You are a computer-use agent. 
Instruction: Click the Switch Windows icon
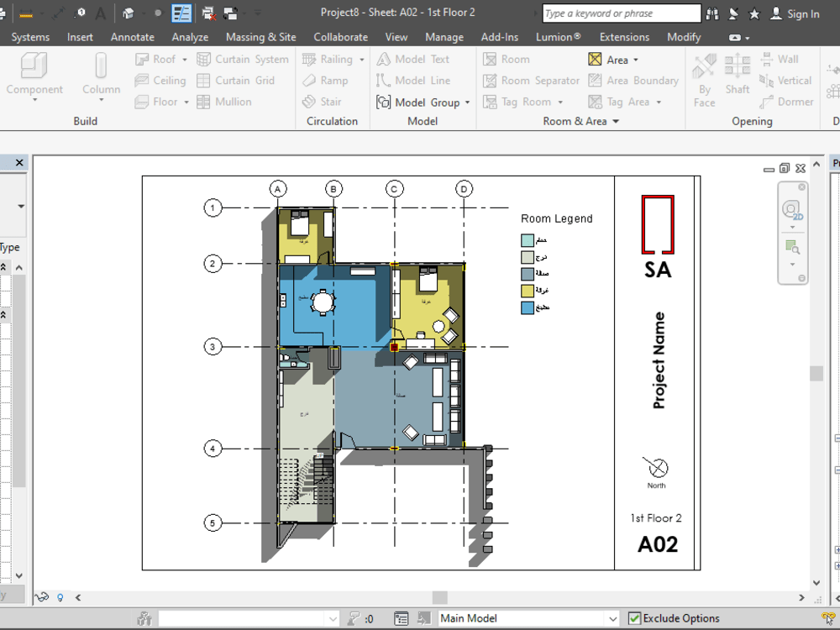pyautogui.click(x=231, y=13)
